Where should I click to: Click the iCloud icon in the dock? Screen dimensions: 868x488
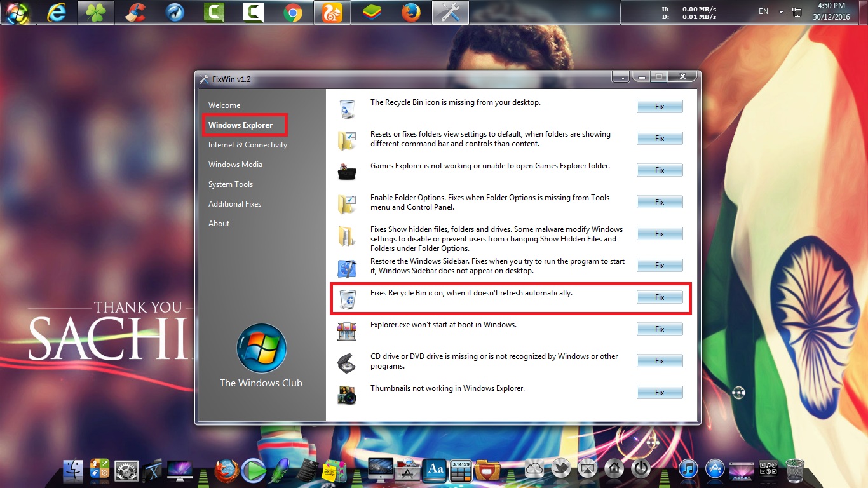[534, 469]
